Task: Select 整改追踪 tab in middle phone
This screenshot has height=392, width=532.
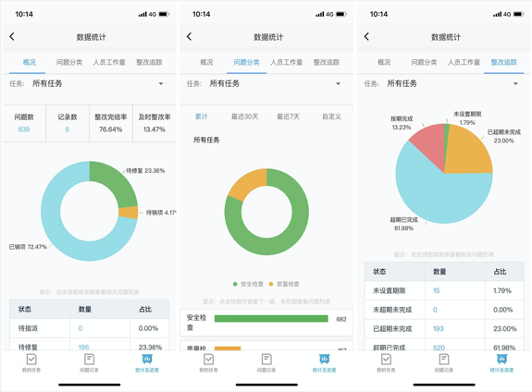Action: tap(327, 62)
